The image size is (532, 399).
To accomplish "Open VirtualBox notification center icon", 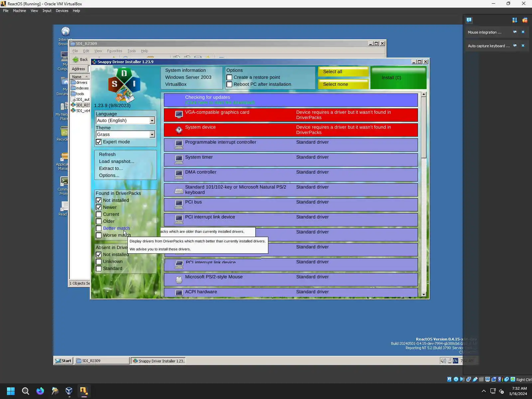I will pos(469,20).
